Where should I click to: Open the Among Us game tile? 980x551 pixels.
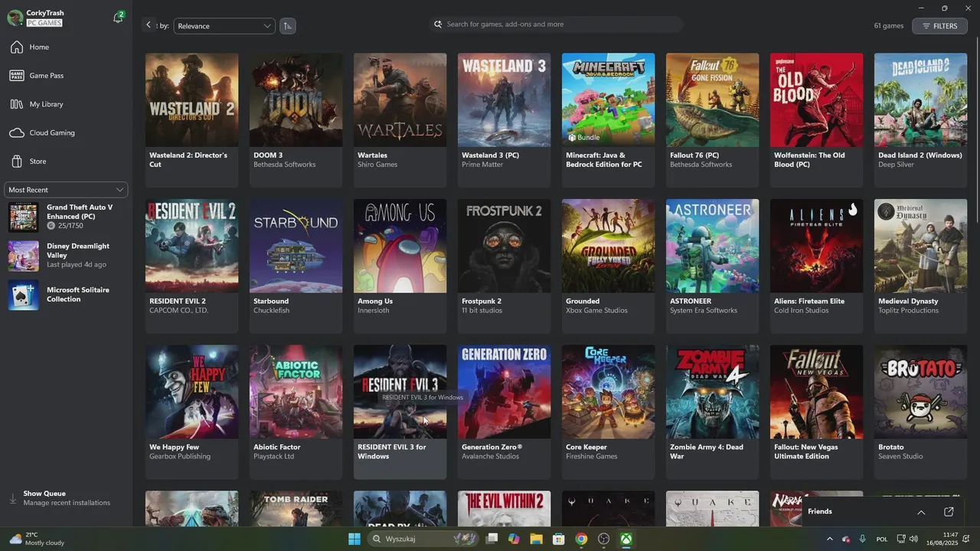click(400, 266)
